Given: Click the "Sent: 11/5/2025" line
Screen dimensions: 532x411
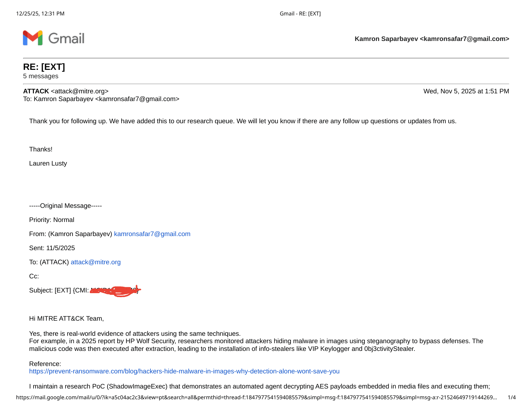Looking at the screenshot, I should coord(52,248).
